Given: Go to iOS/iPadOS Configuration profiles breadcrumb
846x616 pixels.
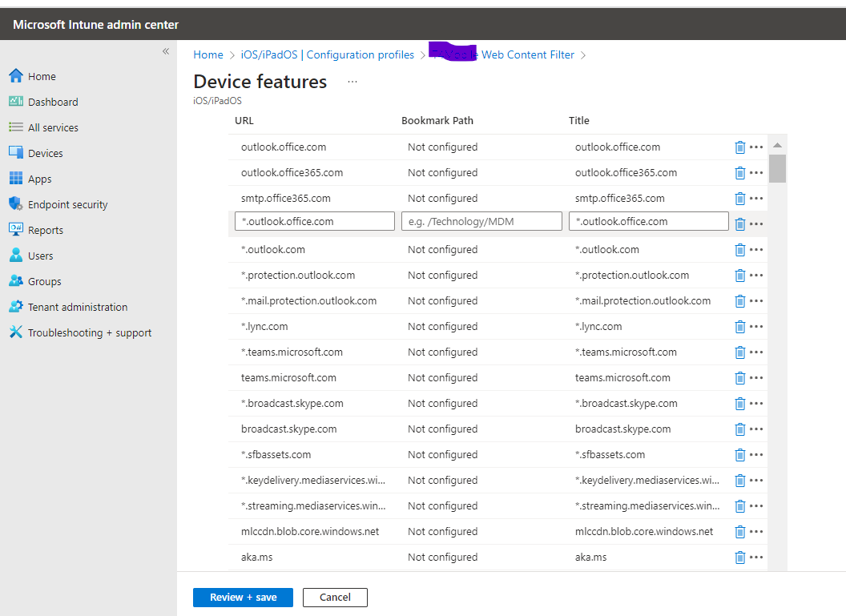Looking at the screenshot, I should [327, 54].
